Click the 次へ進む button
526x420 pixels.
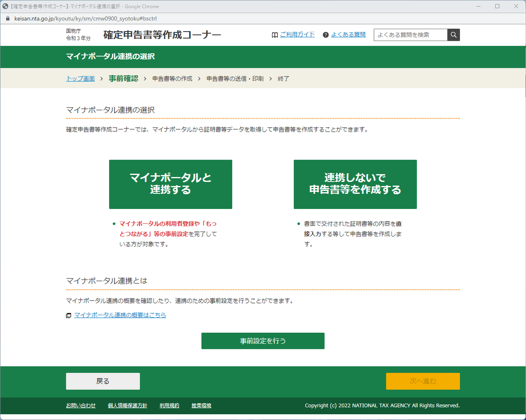click(x=423, y=381)
